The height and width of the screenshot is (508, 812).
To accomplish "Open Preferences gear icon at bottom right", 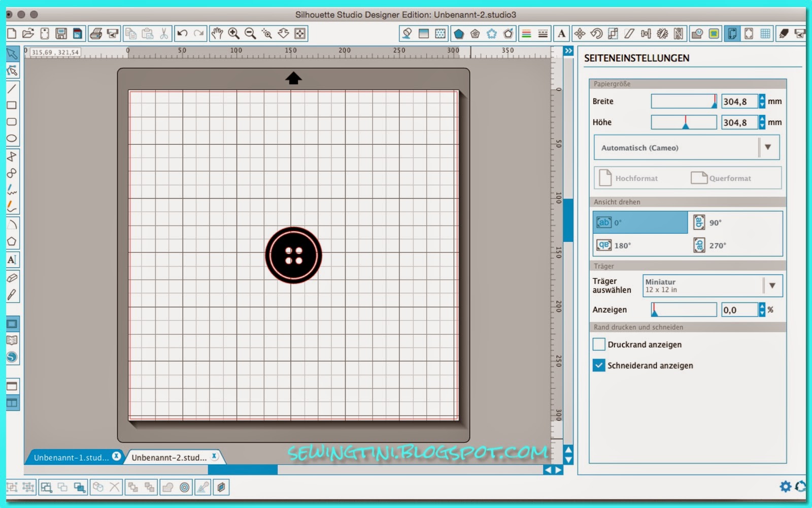I will tap(785, 487).
